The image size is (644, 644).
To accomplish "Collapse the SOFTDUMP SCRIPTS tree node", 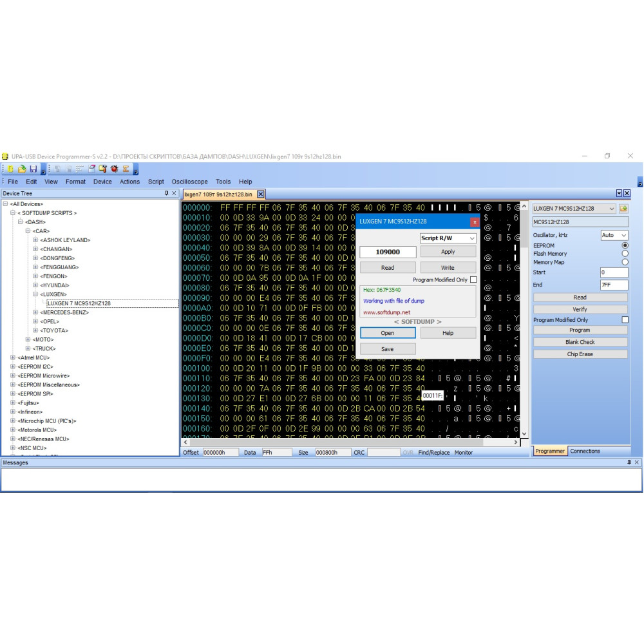I will click(x=13, y=213).
